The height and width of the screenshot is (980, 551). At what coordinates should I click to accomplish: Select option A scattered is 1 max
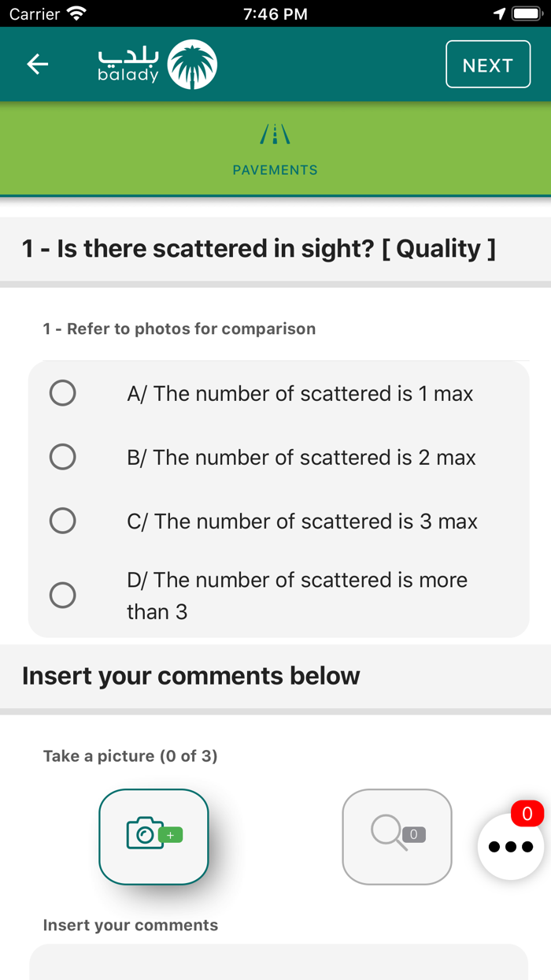click(279, 393)
